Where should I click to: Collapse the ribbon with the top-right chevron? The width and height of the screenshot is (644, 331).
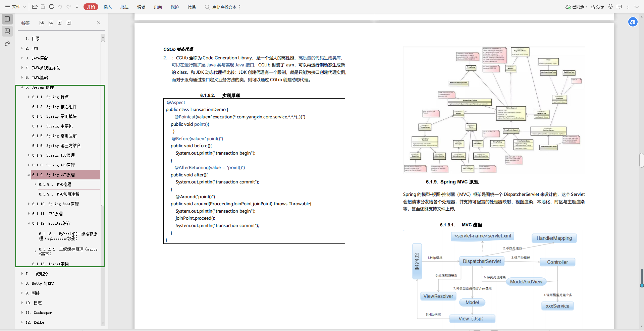637,7
